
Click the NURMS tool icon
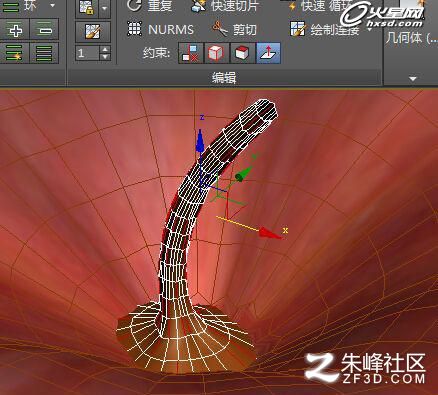[x=135, y=29]
